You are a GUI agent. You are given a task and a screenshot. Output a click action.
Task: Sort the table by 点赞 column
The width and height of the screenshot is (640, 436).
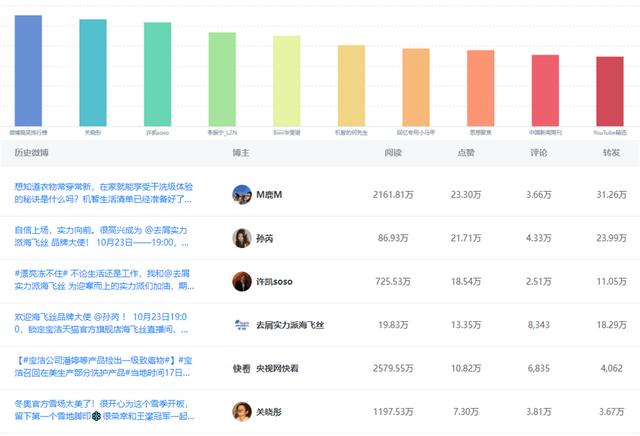click(466, 153)
